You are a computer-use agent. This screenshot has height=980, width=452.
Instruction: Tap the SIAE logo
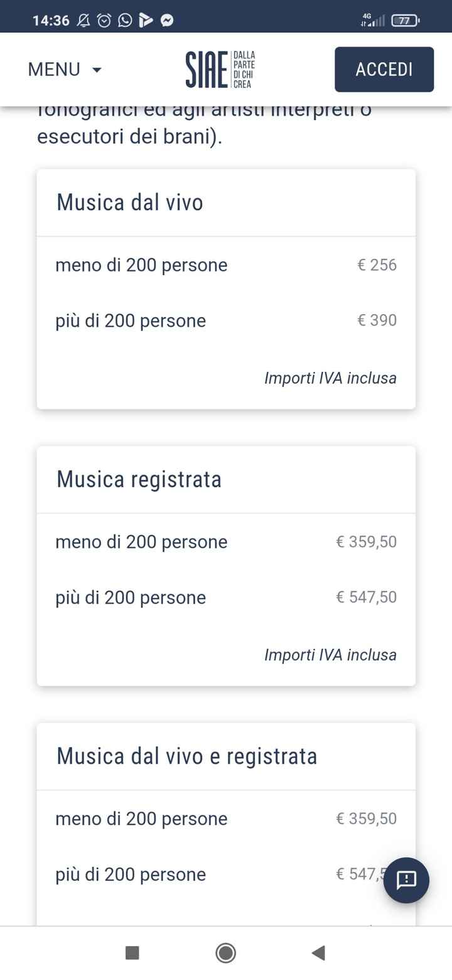tap(220, 69)
